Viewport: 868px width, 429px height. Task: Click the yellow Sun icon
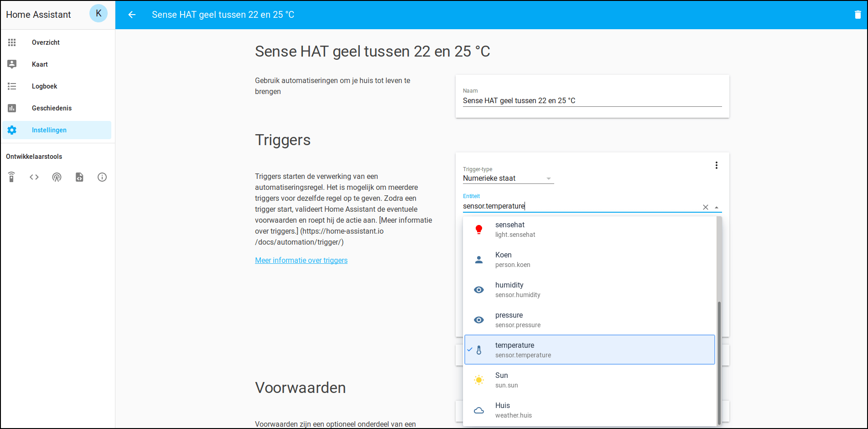478,380
